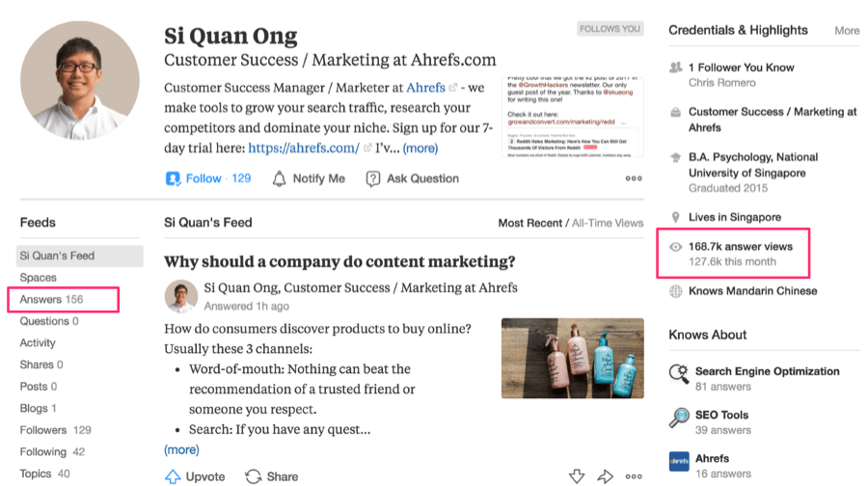Screen dimensions: 868x486
Task: Click the Share circular arrows icon
Action: pos(253,476)
